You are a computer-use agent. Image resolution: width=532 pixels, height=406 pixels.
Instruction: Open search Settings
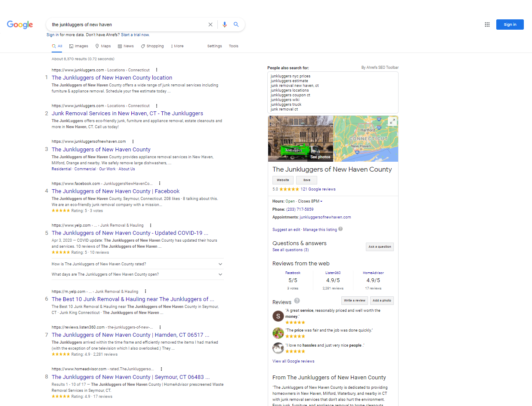pyautogui.click(x=215, y=46)
